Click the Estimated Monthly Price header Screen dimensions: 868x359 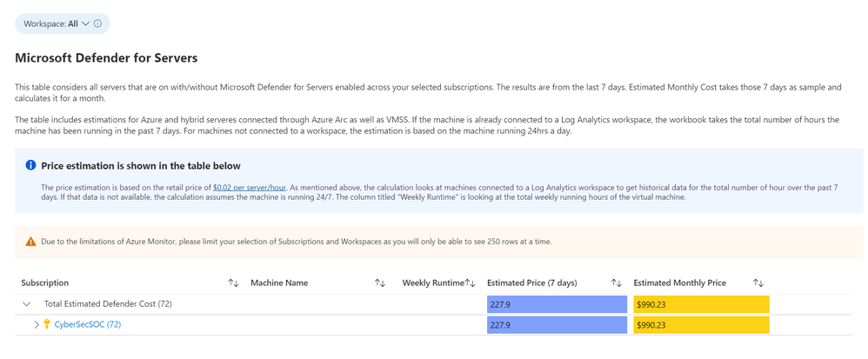680,283
